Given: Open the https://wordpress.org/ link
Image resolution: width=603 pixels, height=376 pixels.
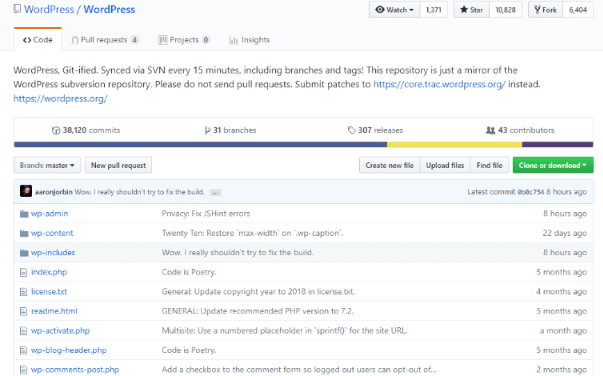Looking at the screenshot, I should 60,99.
